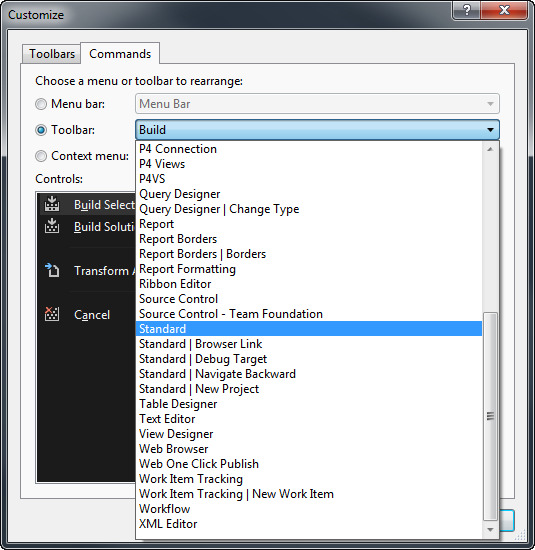Choose Query Designer from the list
Image resolution: width=535 pixels, height=550 pixels.
(309, 194)
